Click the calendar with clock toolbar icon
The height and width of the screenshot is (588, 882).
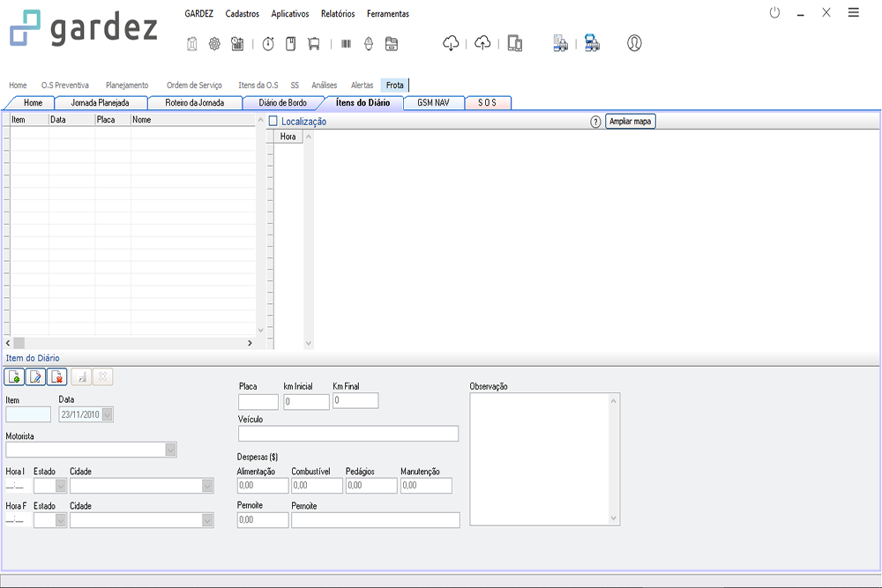pyautogui.click(x=237, y=44)
